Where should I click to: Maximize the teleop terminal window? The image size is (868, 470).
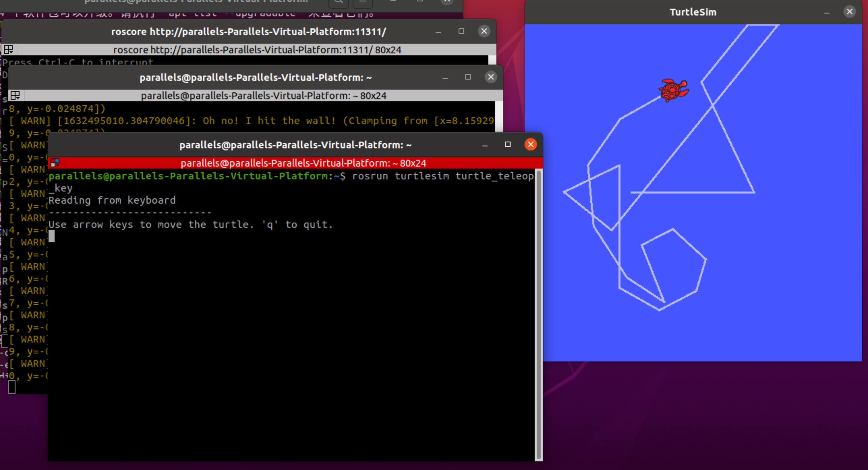508,144
